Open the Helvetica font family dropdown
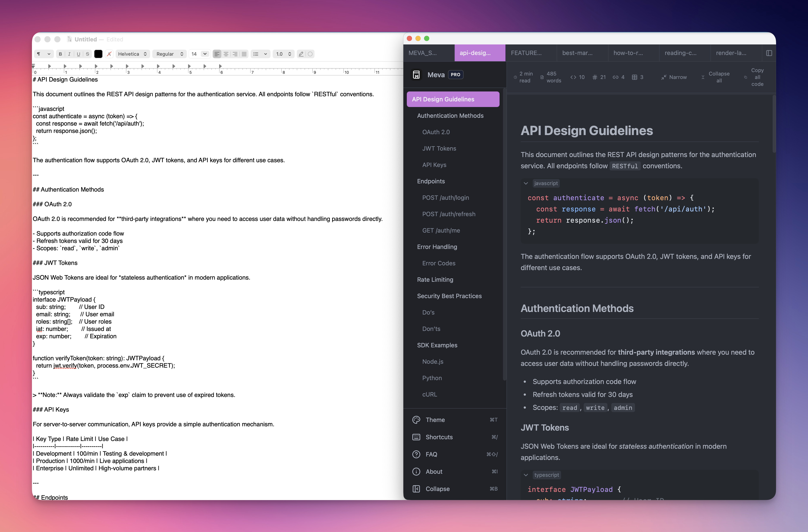808x532 pixels. (132, 54)
